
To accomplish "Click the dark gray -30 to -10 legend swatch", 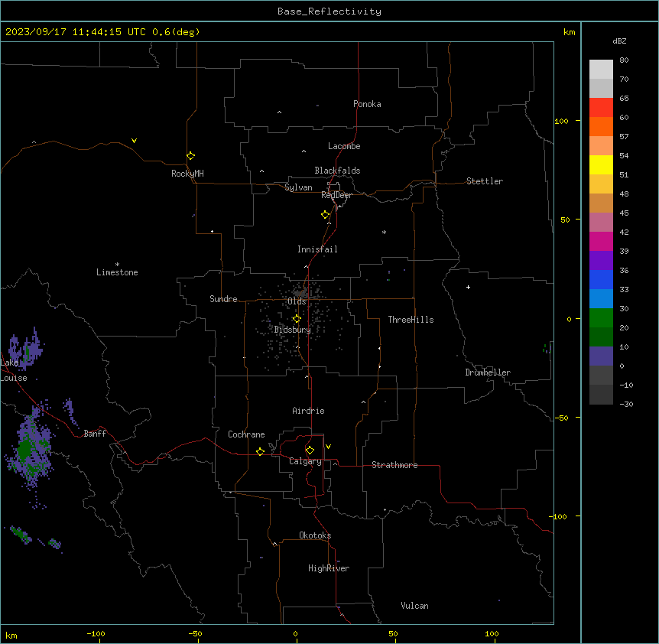I will [x=601, y=395].
